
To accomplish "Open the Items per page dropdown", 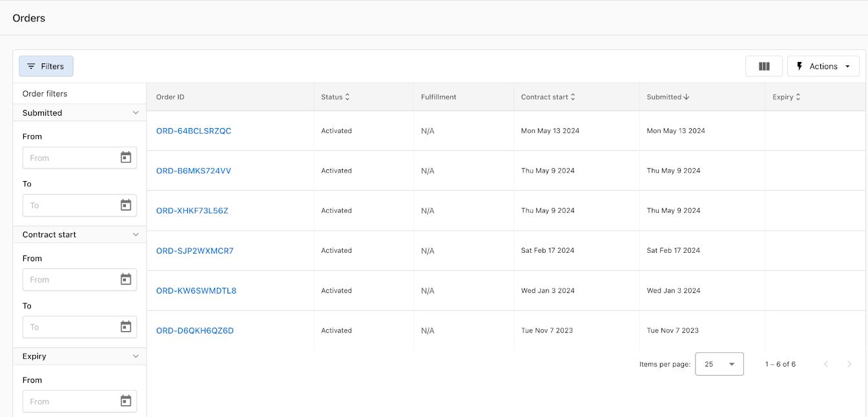I will tap(719, 364).
